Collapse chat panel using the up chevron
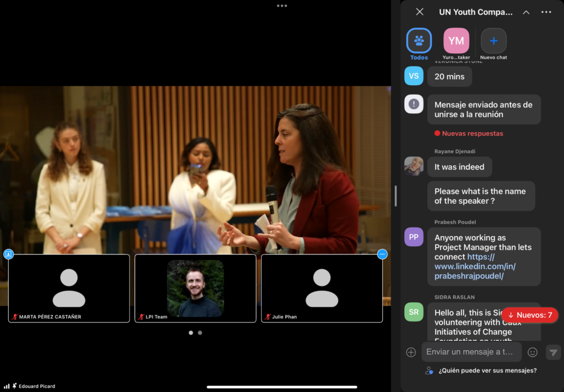Screen dimensions: 564x392 [x=526, y=12]
